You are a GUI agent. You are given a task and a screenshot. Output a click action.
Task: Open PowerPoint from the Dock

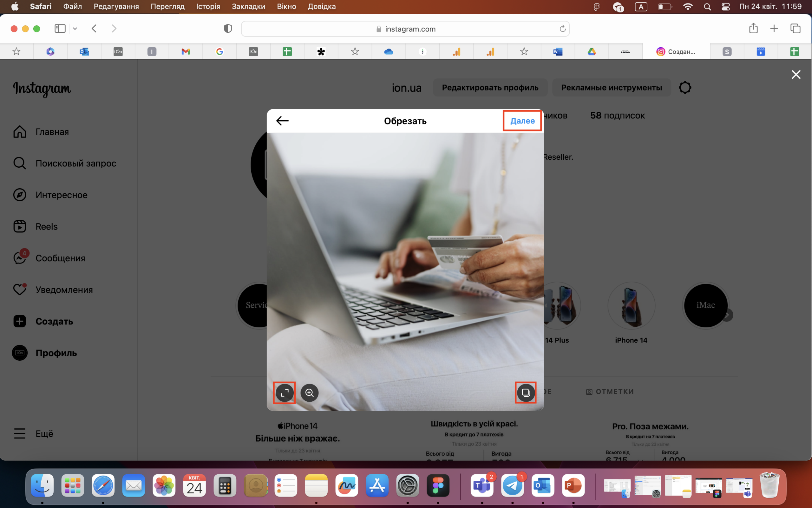click(x=573, y=485)
